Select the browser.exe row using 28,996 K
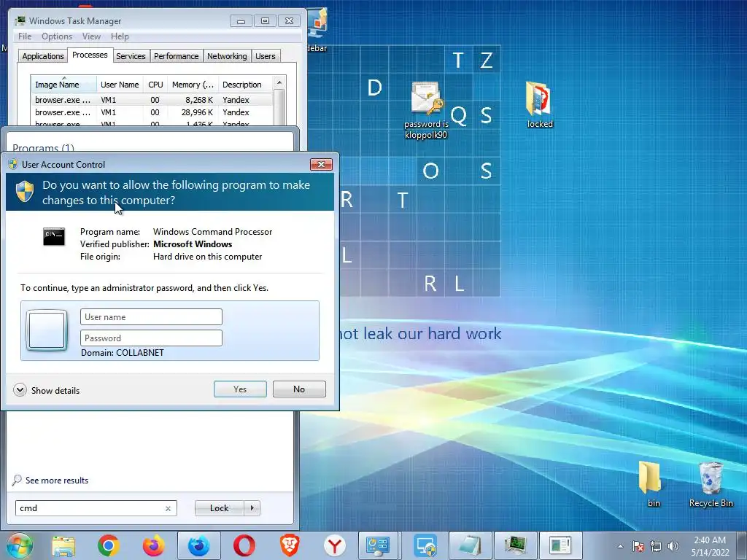Viewport: 747px width, 560px height. pos(152,112)
